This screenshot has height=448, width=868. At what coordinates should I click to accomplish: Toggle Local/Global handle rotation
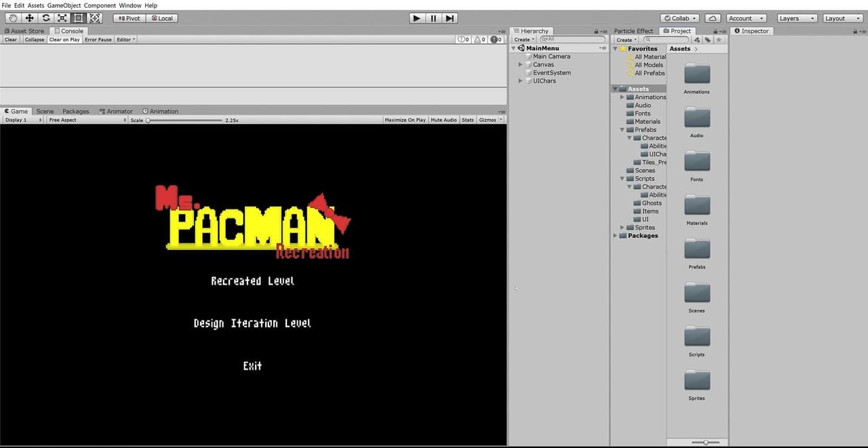coord(161,18)
